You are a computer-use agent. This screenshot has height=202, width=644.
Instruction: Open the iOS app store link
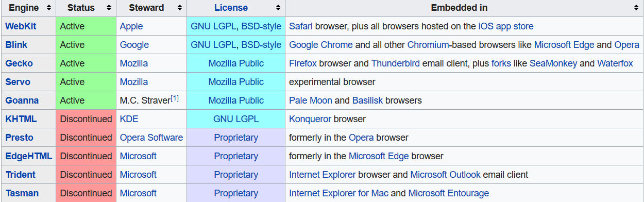506,26
